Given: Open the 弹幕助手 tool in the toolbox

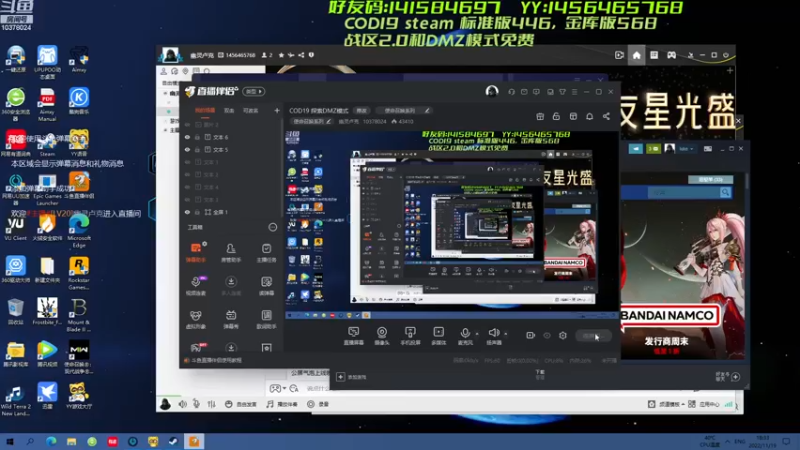Looking at the screenshot, I should (x=196, y=252).
